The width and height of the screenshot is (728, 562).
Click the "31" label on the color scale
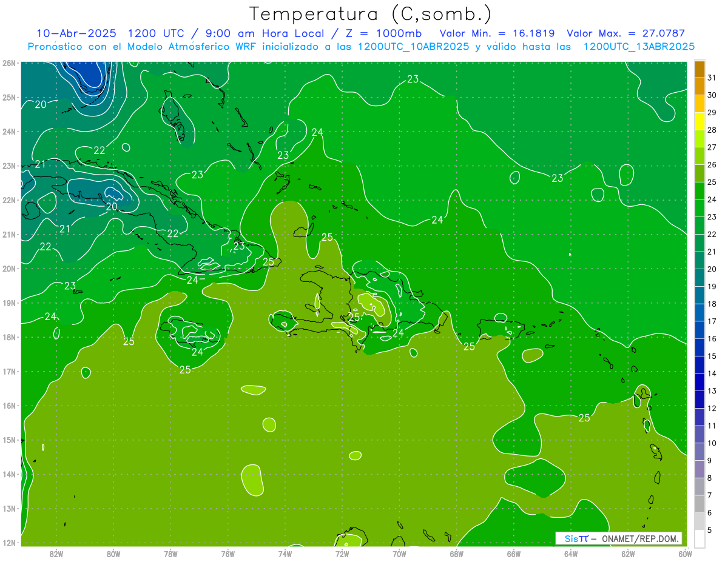[x=712, y=78]
